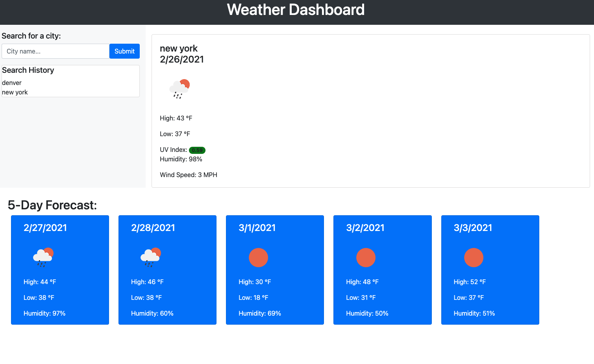Focus the City name search field
The width and height of the screenshot is (594, 364).
click(56, 51)
